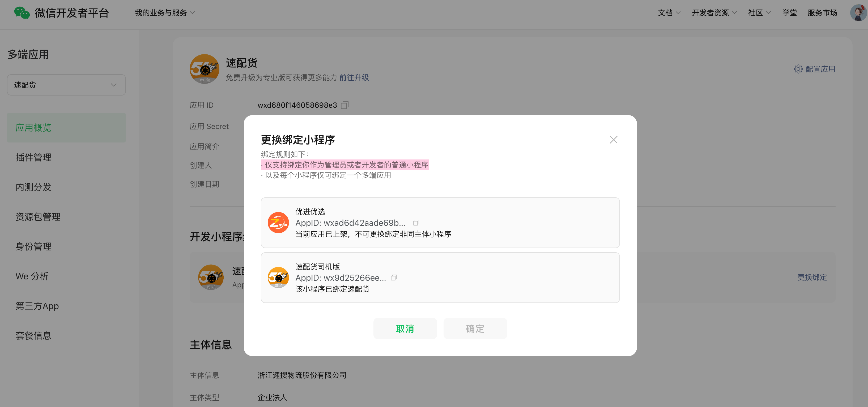Open the 速配货 app selector dropdown
Viewport: 868px width, 407px height.
66,85
